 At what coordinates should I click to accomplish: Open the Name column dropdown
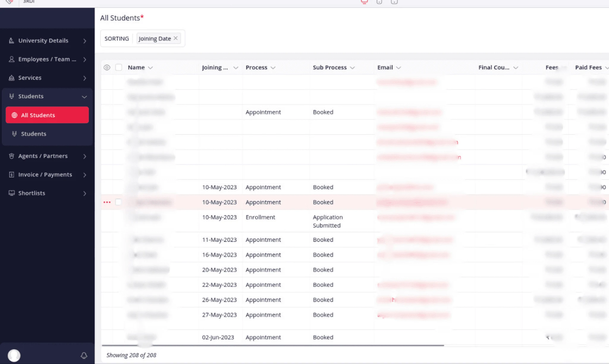pos(150,68)
